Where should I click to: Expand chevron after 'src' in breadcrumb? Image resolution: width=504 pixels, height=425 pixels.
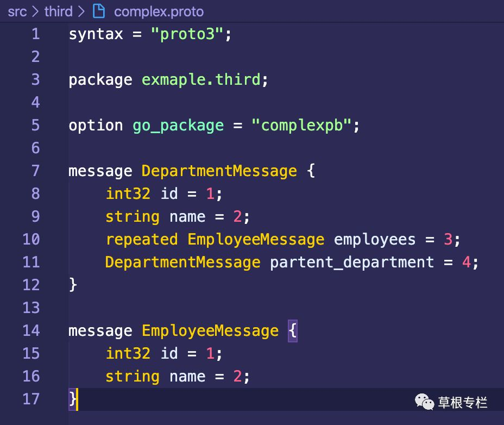[x=35, y=12]
